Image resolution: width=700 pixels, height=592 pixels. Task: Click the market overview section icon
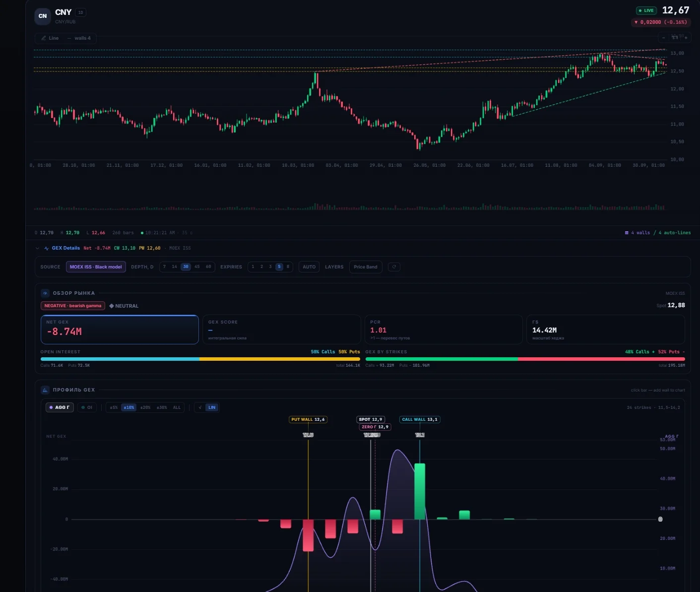click(x=45, y=293)
